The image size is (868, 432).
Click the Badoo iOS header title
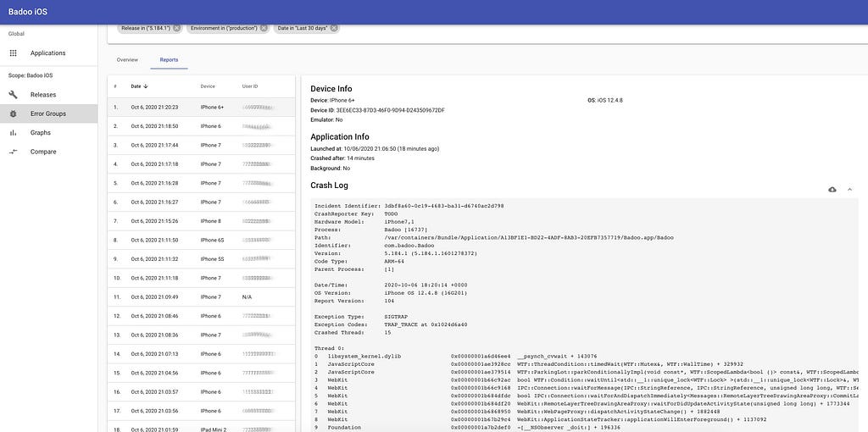pos(28,12)
